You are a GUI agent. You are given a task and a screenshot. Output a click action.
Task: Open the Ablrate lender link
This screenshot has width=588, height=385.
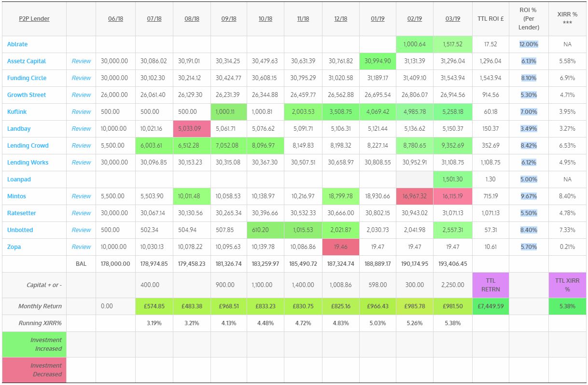17,44
